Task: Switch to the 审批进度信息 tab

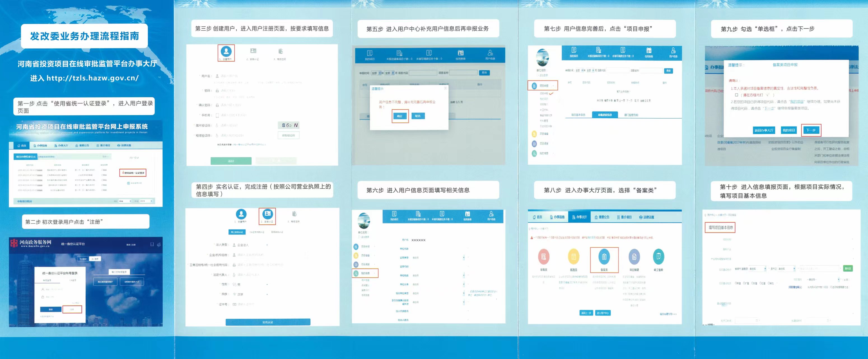Action: [x=605, y=115]
